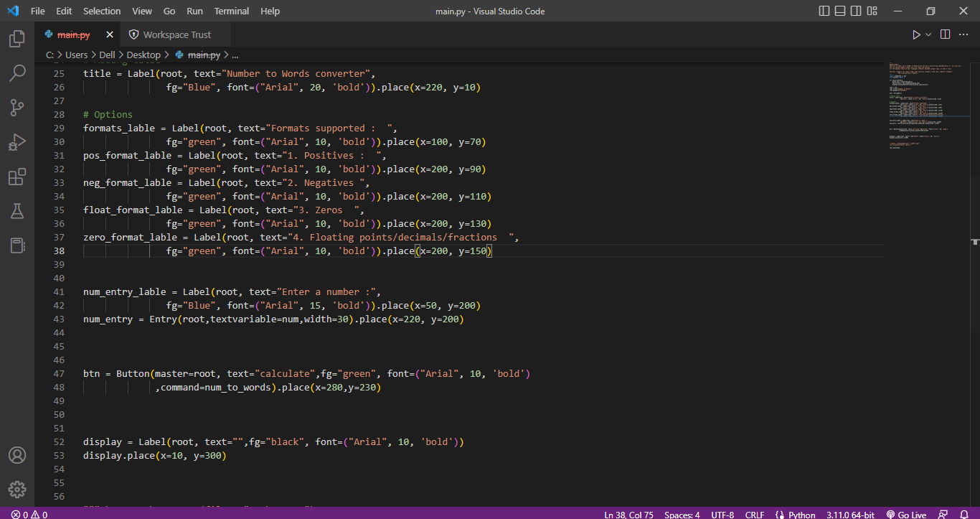Image resolution: width=980 pixels, height=519 pixels.
Task: Open the Go menu
Action: (169, 11)
